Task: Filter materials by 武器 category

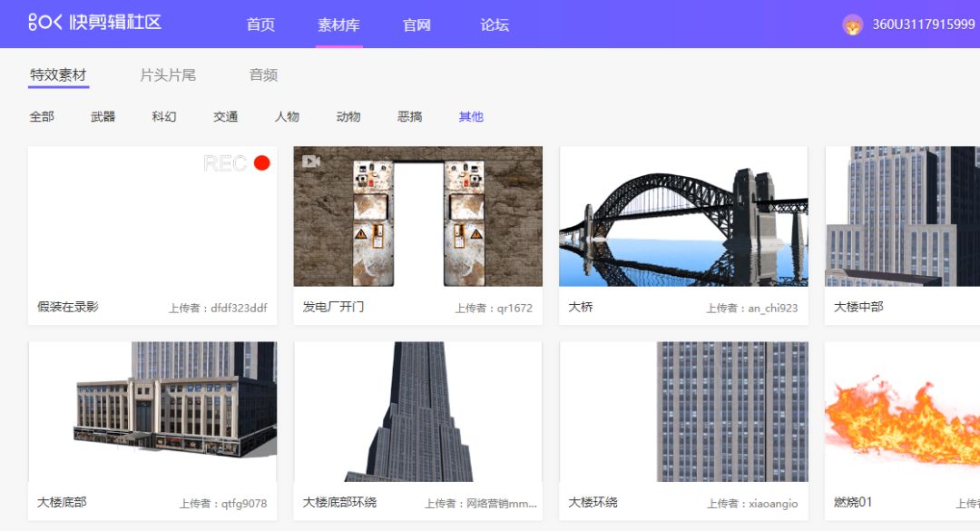Action: (102, 116)
